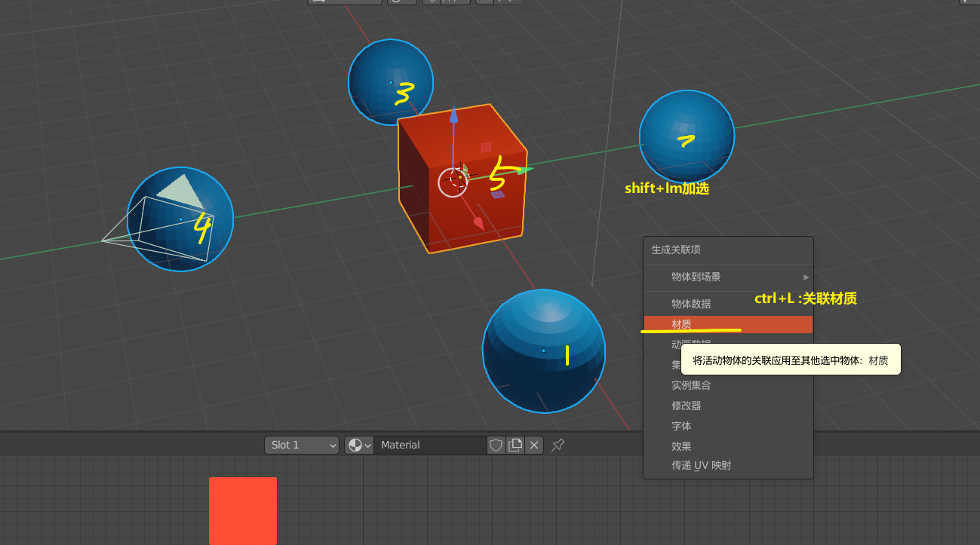Toggle fake user shield icon for Material
980x545 pixels.
tap(496, 445)
